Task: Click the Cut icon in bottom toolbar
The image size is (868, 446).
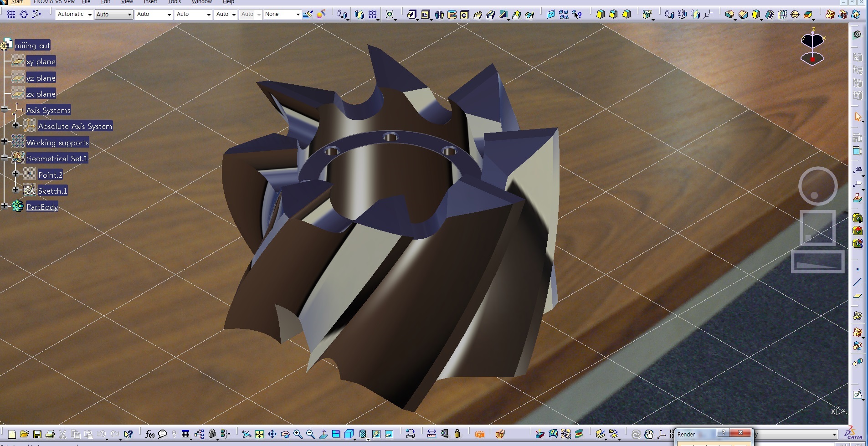Action: 63,434
